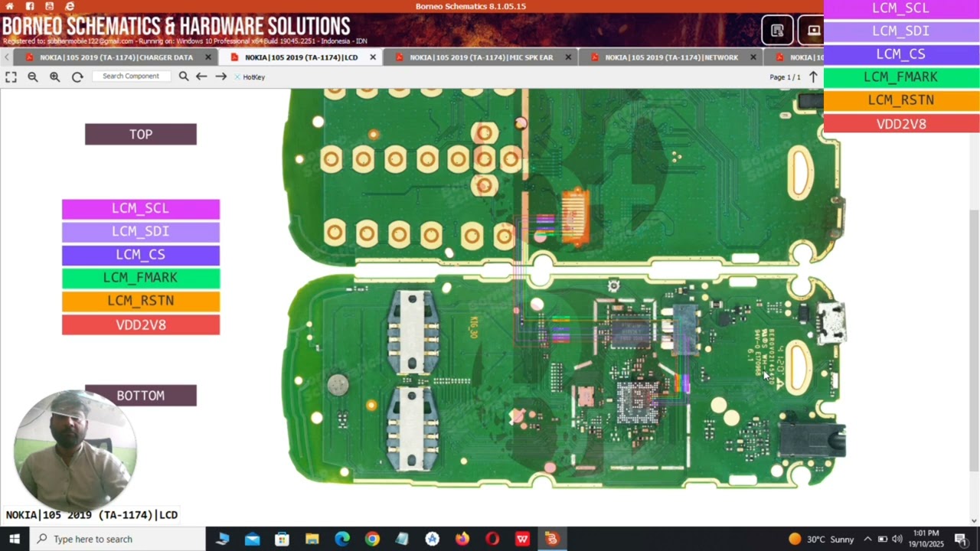Open Firefox from the taskbar
Viewport: 980px width, 551px height.
coord(462,539)
